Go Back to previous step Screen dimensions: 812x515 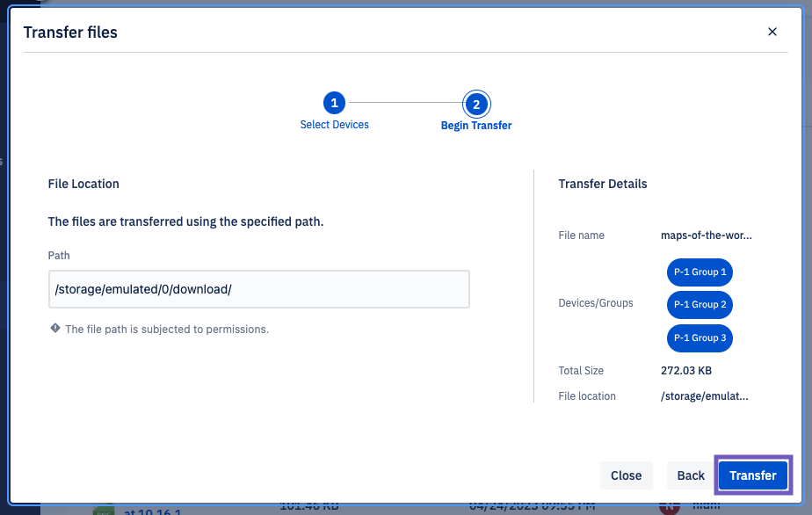click(691, 475)
